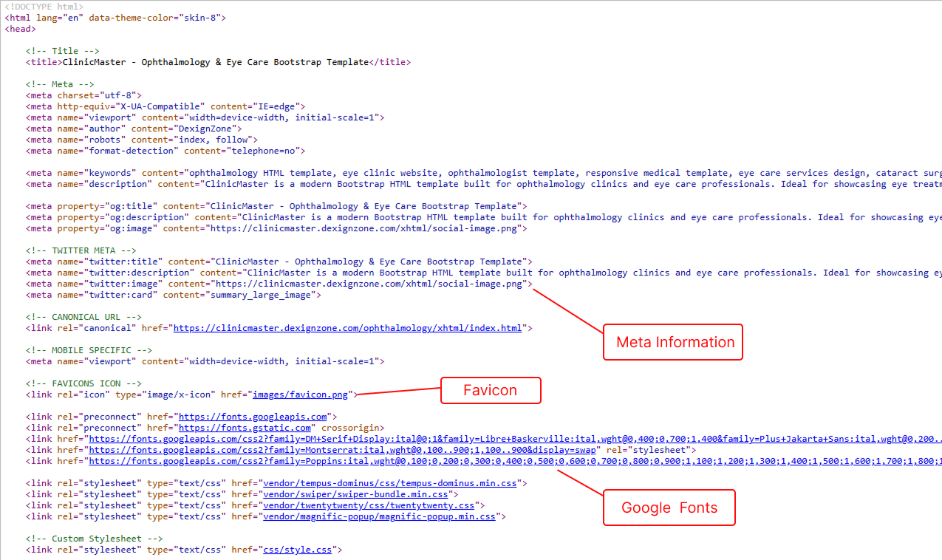
Task: Click the author DexignZone meta line
Action: [133, 129]
